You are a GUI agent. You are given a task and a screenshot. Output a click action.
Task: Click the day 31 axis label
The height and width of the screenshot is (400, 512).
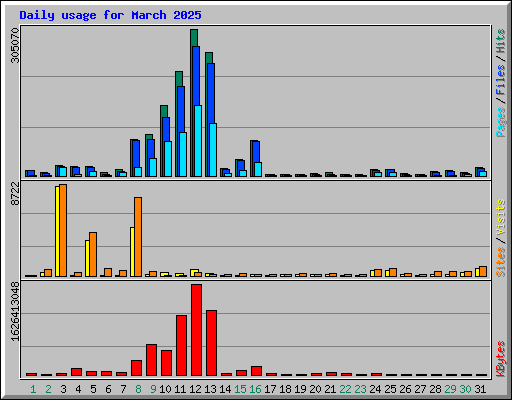coord(480,389)
